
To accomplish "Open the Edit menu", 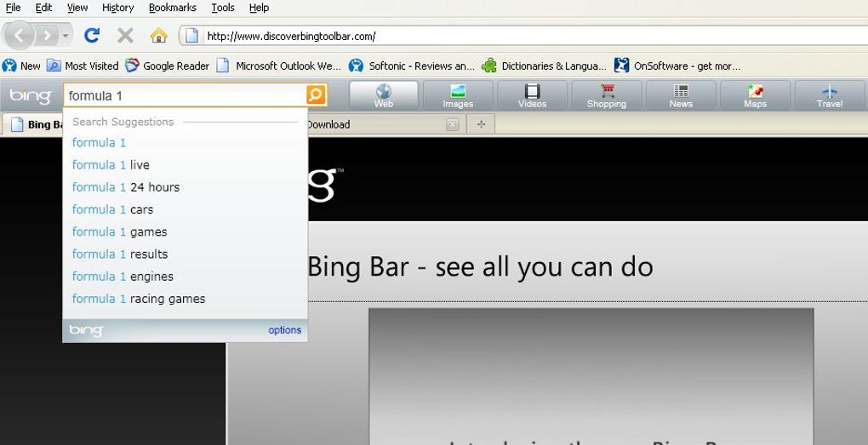I will (43, 8).
